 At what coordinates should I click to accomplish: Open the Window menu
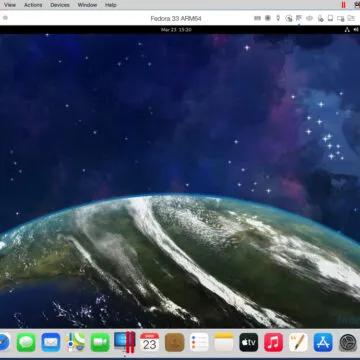coord(87,5)
